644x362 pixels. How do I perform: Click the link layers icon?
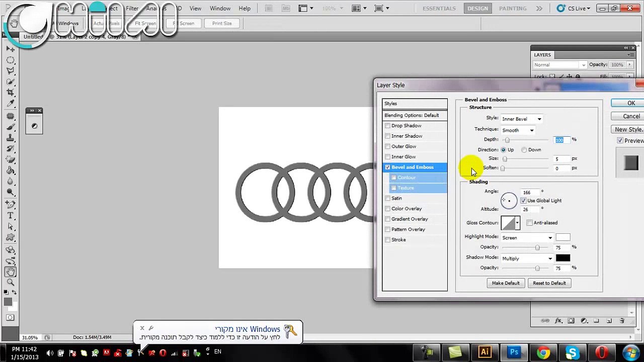[545, 321]
